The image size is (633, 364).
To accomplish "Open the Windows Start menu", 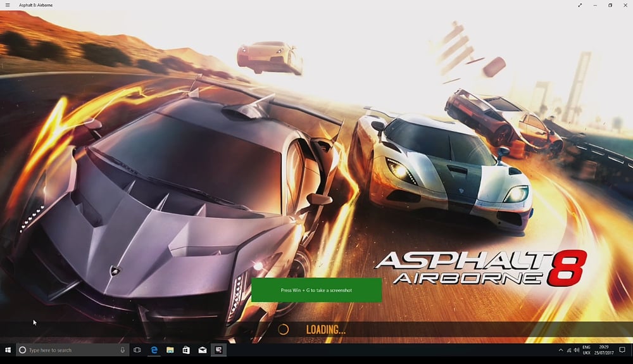I will point(8,350).
